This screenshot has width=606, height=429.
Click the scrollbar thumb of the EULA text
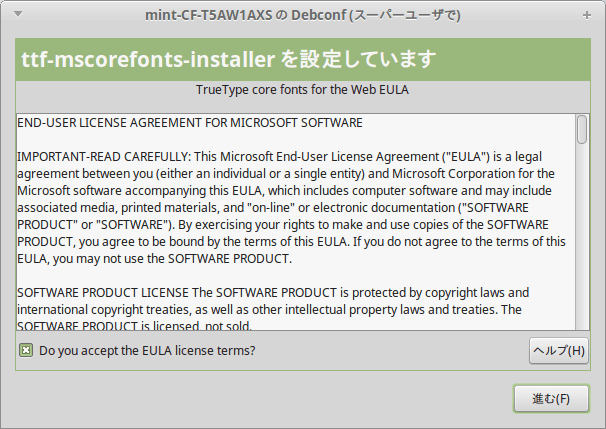pyautogui.click(x=582, y=129)
